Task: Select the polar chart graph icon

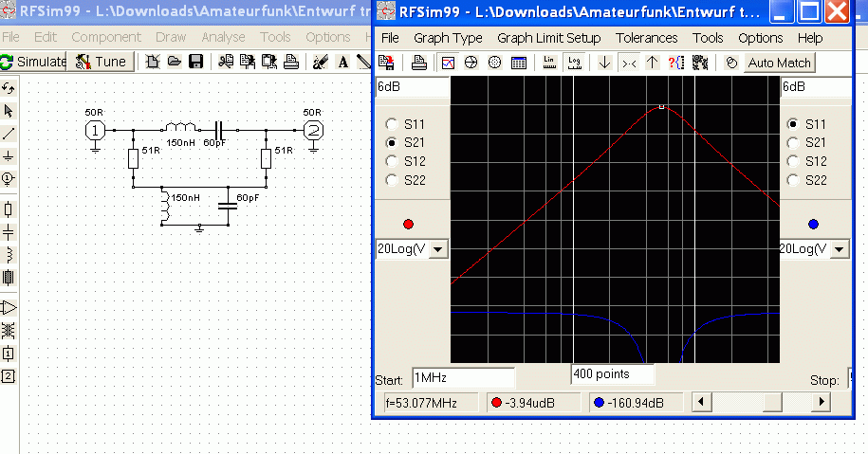Action: coord(495,63)
